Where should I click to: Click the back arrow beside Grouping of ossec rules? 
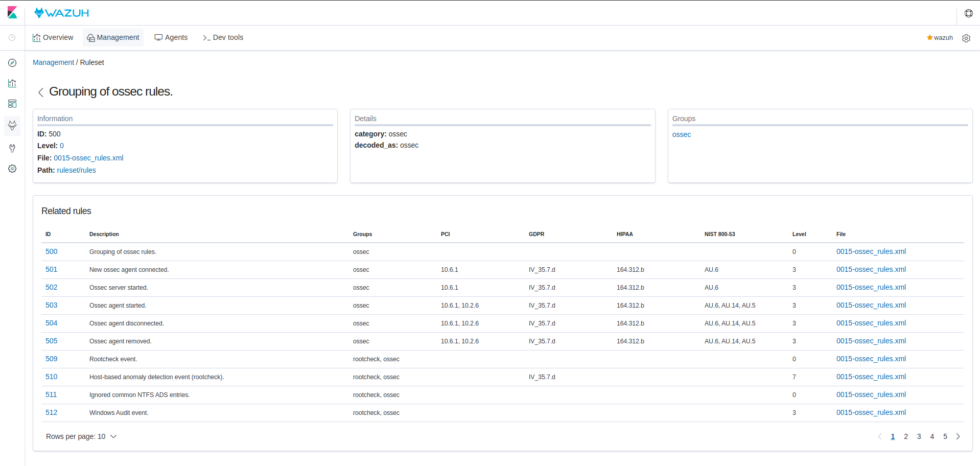(40, 92)
